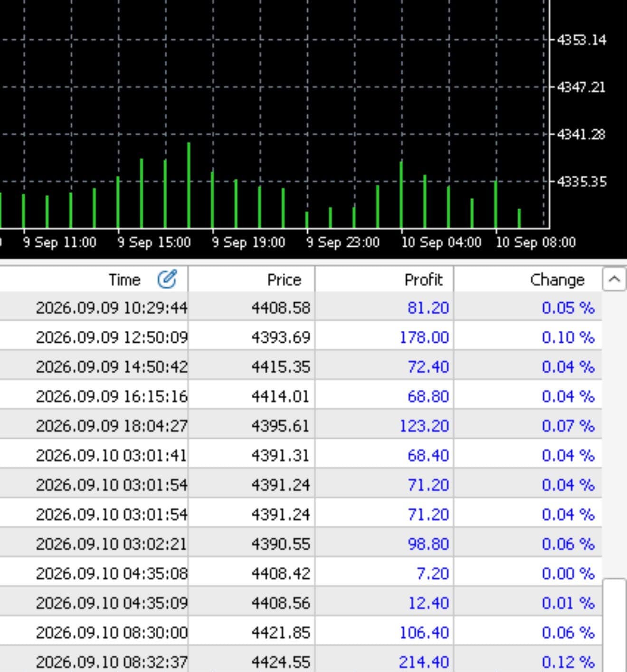The width and height of the screenshot is (627, 672).
Task: Click the scroll-up arrow above the table scrollbar
Action: pyautogui.click(x=614, y=279)
